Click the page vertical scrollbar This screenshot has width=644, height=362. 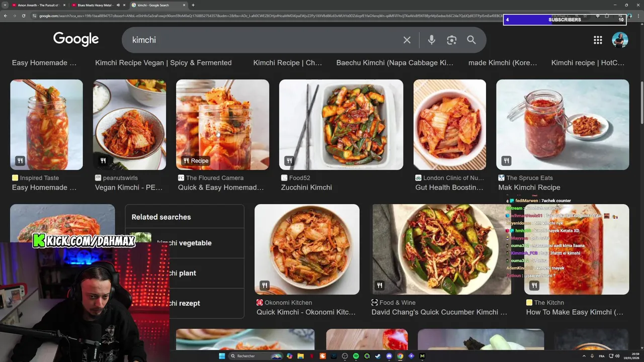coord(641,103)
